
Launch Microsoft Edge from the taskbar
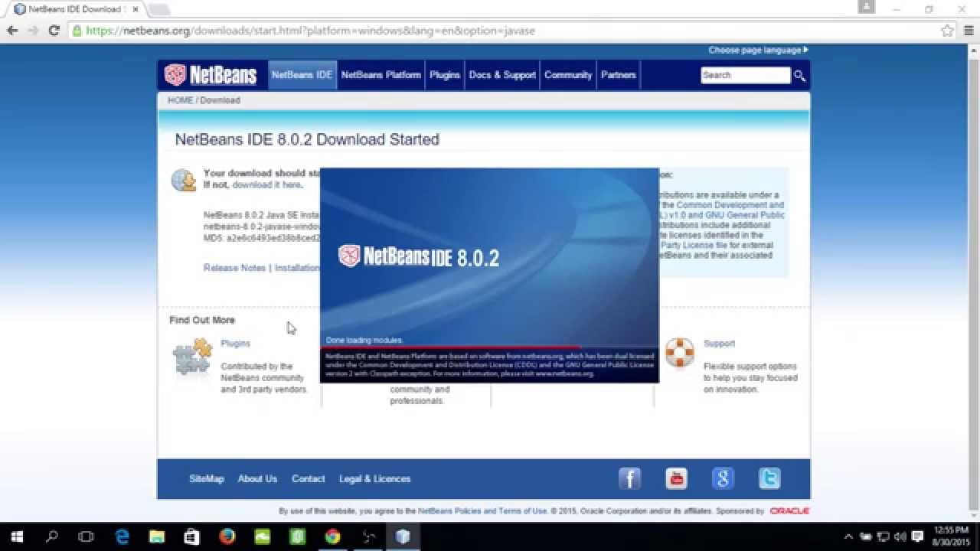pos(122,536)
